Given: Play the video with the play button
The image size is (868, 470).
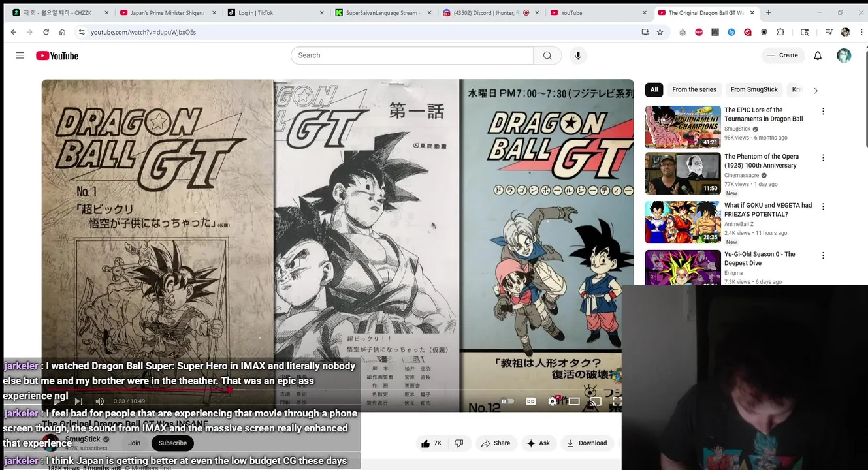Looking at the screenshot, I should coord(57,401).
